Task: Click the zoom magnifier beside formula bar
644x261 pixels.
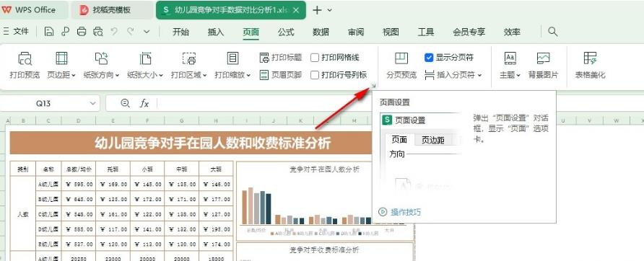Action: tap(125, 103)
